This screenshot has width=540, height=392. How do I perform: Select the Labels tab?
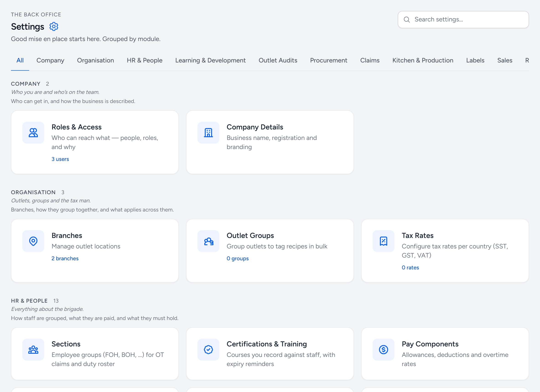[475, 60]
